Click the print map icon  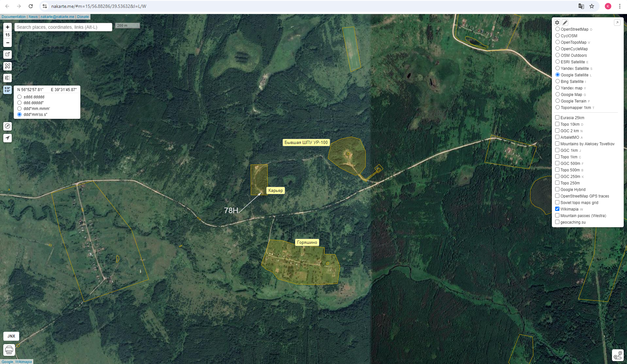coord(9,350)
